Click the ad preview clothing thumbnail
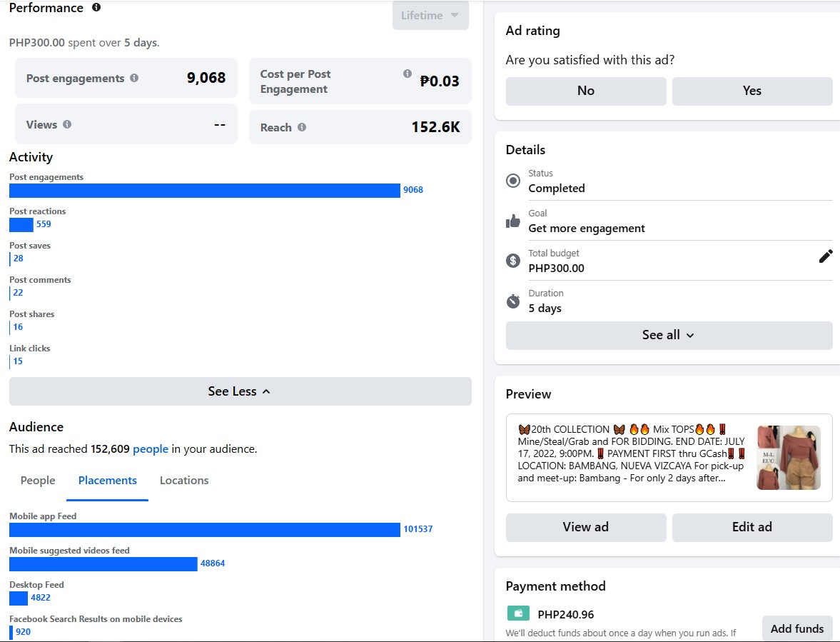Screen dimensions: 840x642 pos(789,458)
